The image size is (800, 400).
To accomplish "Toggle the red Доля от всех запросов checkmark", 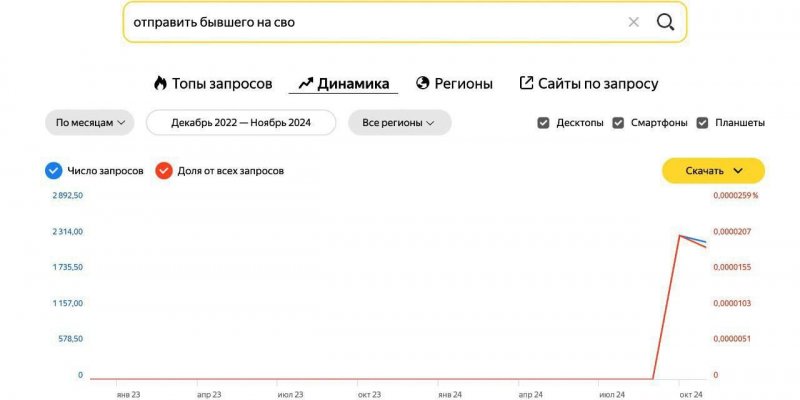I will click(x=164, y=171).
